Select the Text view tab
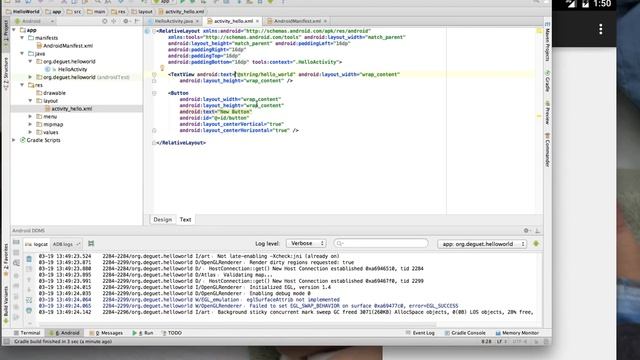This screenshot has width=640, height=360. (x=185, y=220)
